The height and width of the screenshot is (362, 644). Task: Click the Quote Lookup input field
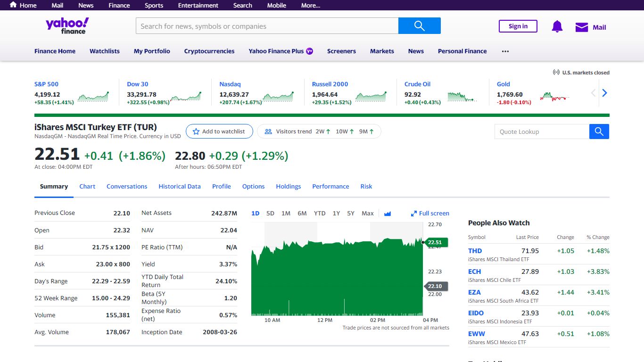(x=542, y=132)
